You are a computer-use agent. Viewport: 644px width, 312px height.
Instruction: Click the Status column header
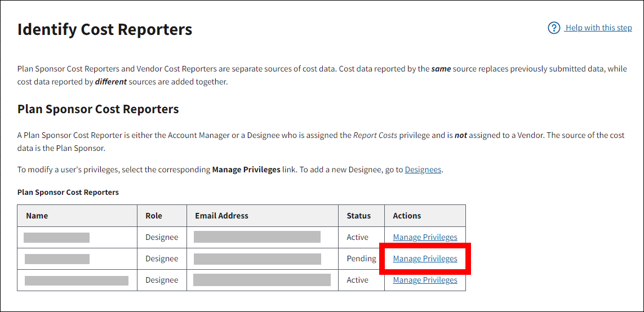point(358,216)
